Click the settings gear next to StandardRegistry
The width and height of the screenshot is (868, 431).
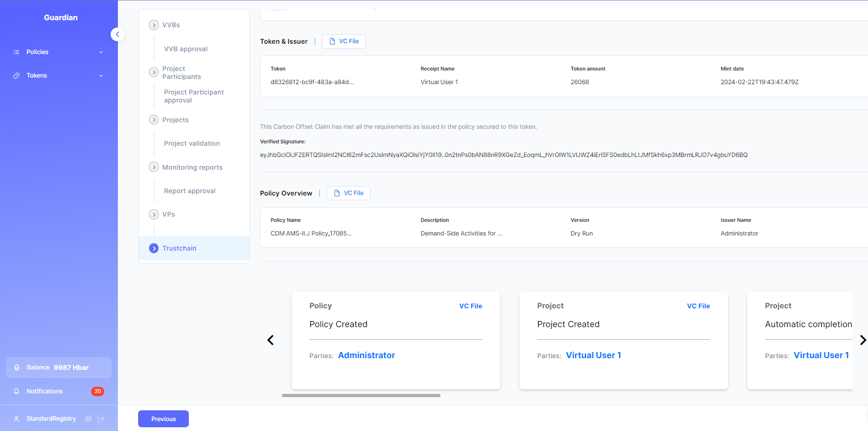(x=88, y=419)
